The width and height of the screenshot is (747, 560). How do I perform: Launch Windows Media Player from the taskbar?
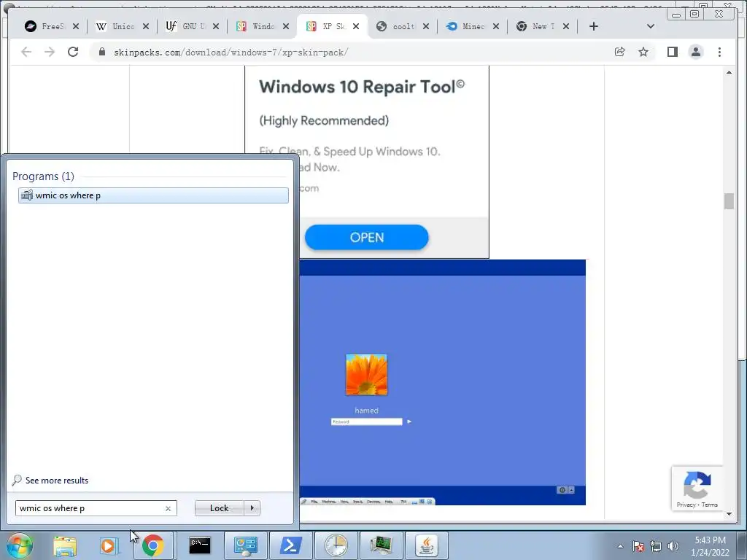(x=109, y=545)
